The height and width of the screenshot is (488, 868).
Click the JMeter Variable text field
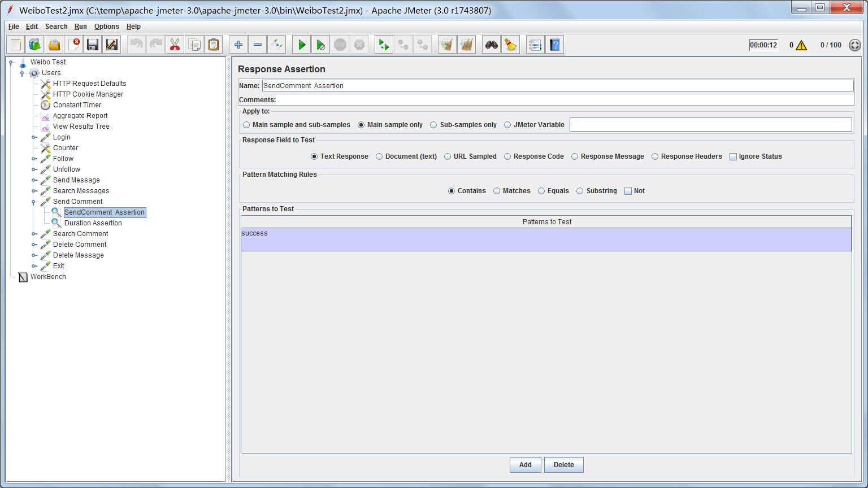pyautogui.click(x=710, y=125)
